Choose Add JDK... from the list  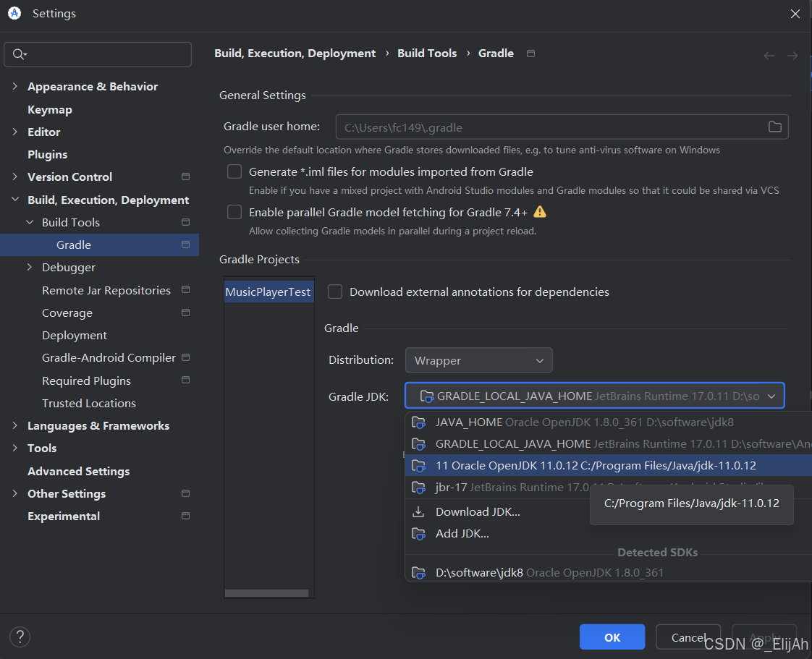462,533
